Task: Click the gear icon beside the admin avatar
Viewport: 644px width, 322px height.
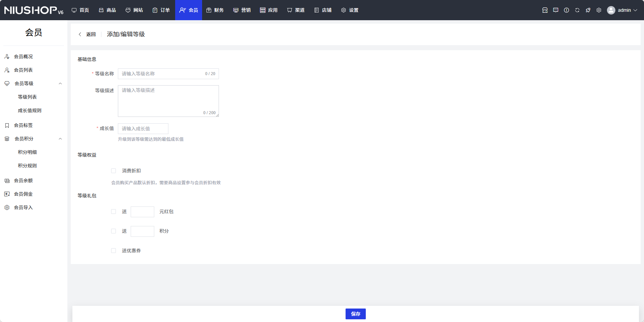Action: coord(599,10)
